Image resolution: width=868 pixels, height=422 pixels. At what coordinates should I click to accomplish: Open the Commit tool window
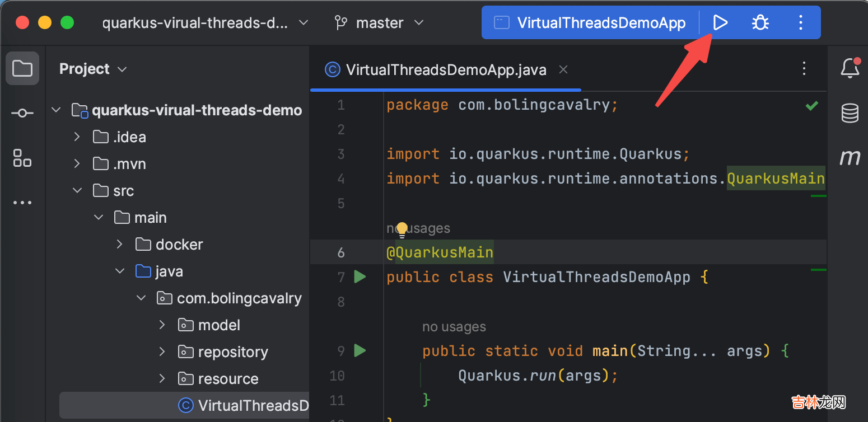click(x=22, y=113)
